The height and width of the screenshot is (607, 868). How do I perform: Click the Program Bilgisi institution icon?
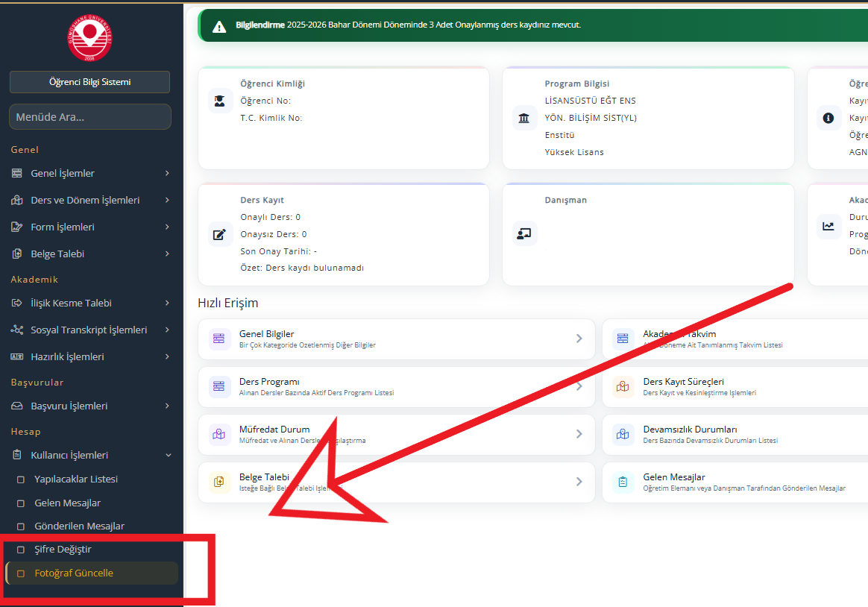(x=524, y=118)
